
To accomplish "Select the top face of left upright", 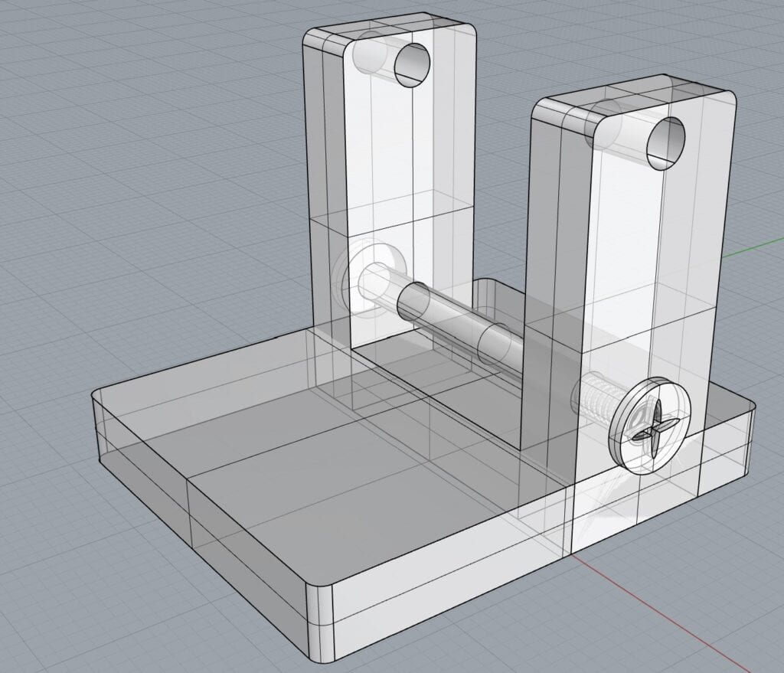I will [x=390, y=31].
